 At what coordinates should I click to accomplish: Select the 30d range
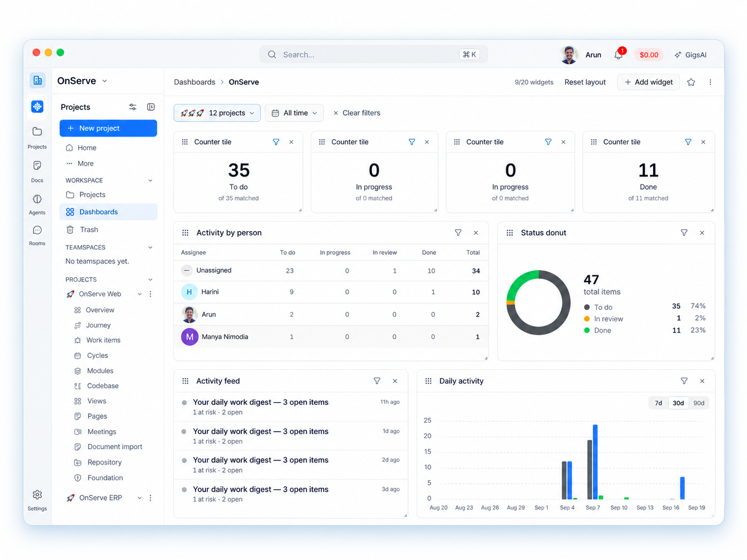coord(678,403)
